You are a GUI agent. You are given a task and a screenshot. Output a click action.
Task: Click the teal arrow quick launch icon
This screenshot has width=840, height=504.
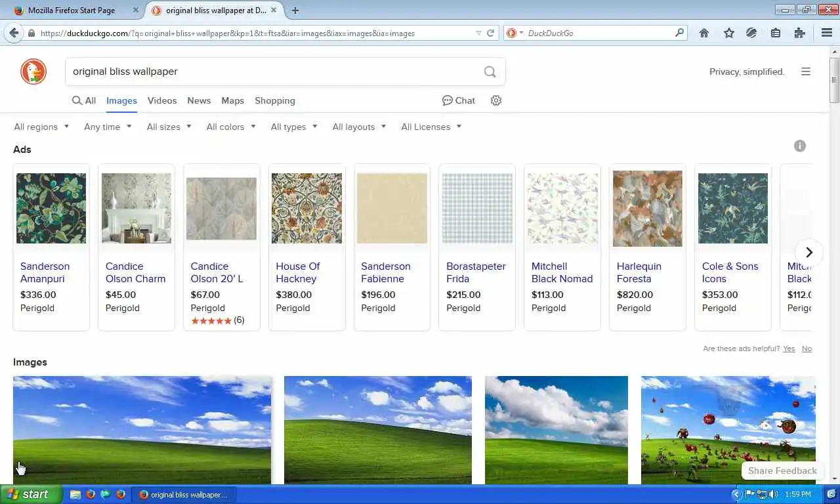pos(106,495)
